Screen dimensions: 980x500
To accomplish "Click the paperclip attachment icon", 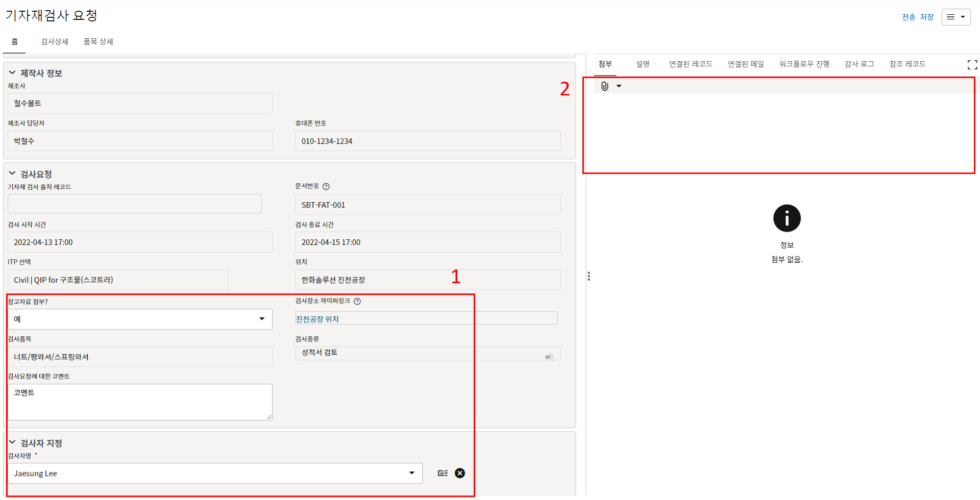I will [605, 86].
